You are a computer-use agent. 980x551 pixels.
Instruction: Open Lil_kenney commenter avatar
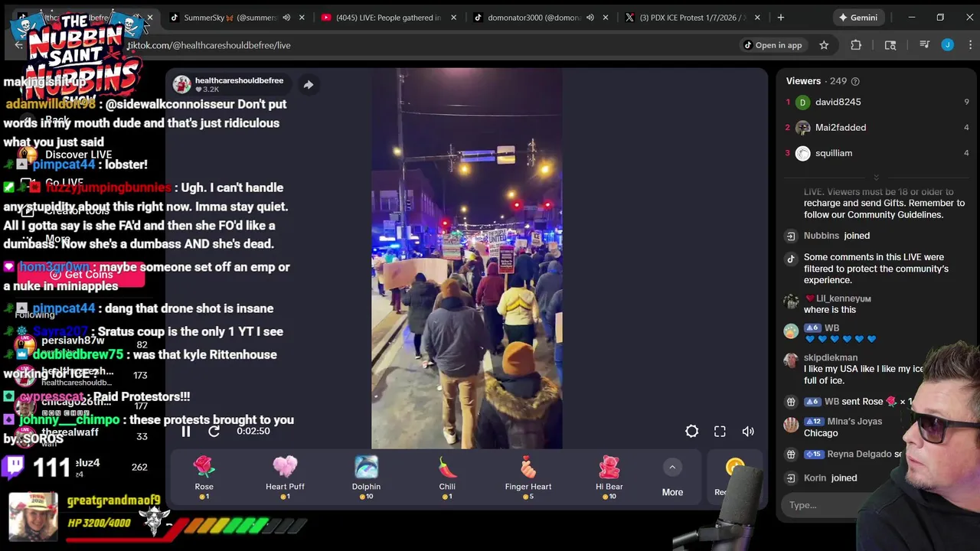click(791, 302)
